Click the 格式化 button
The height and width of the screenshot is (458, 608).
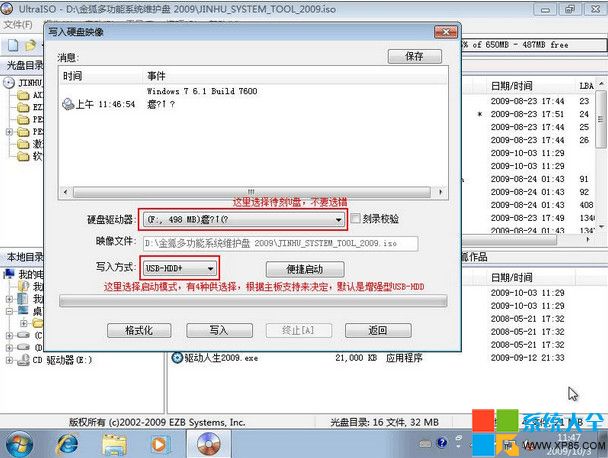[x=139, y=330]
